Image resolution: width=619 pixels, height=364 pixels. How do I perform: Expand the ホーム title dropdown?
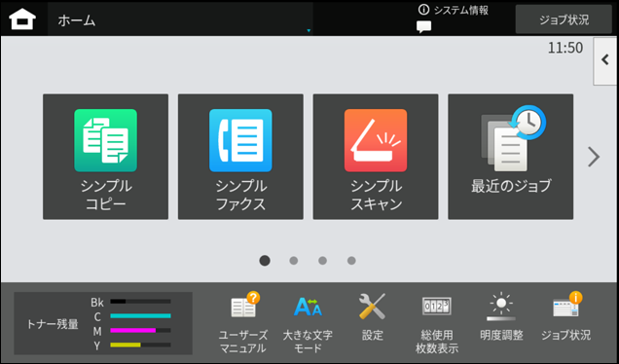click(180, 18)
